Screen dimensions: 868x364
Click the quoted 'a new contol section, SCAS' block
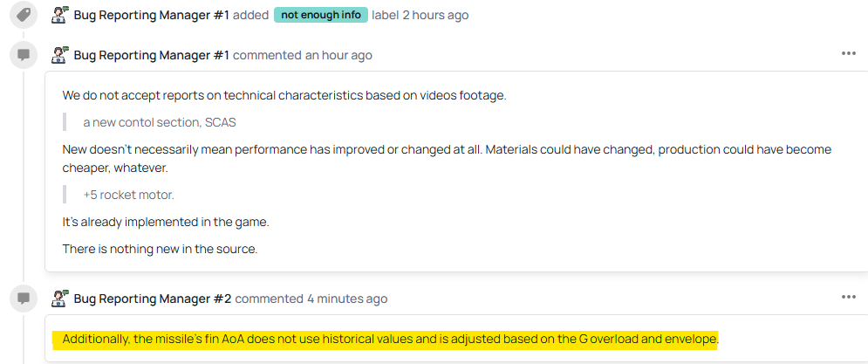click(x=159, y=122)
